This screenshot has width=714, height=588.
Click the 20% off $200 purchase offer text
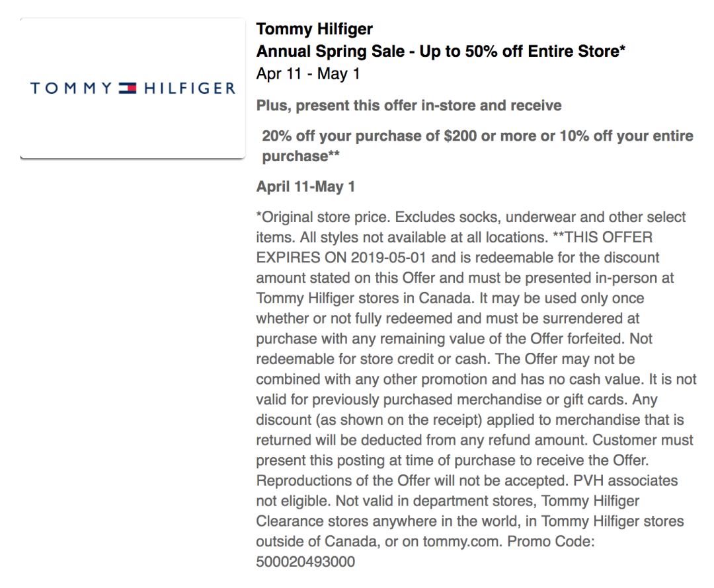point(478,145)
